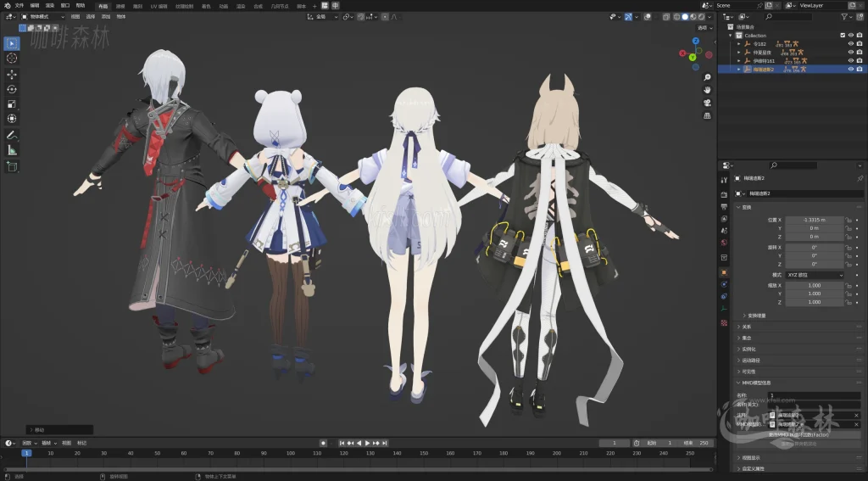
Task: Toggle snapping magnet in viewport header
Action: click(361, 17)
